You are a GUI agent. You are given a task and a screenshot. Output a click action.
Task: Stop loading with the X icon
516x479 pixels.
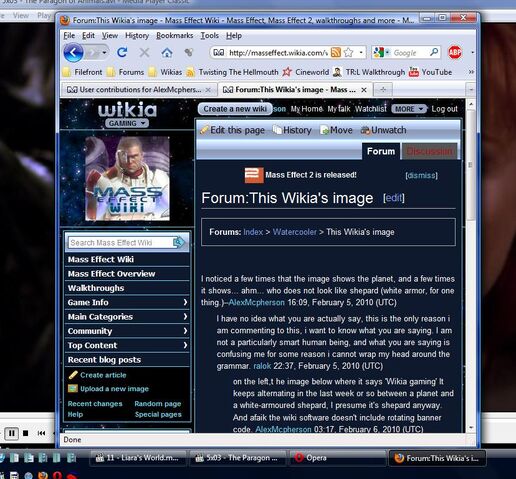[144, 52]
